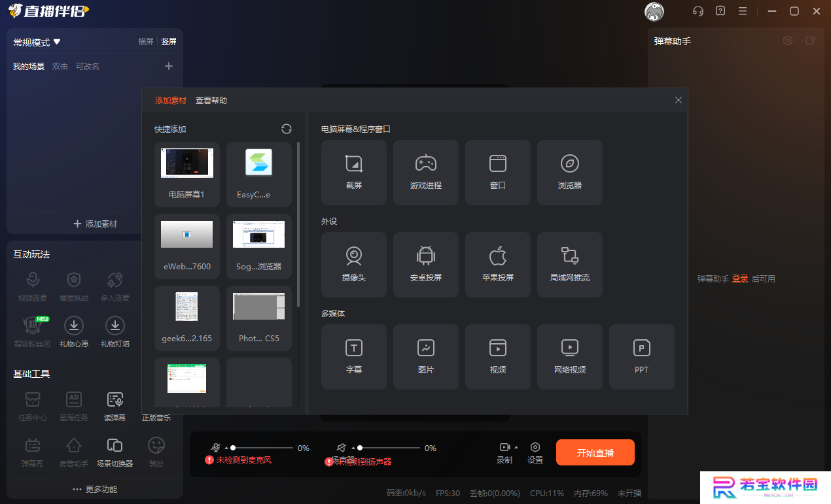Switch to 横屏 landscape mode
Viewport: 831px width, 504px height.
coord(146,41)
